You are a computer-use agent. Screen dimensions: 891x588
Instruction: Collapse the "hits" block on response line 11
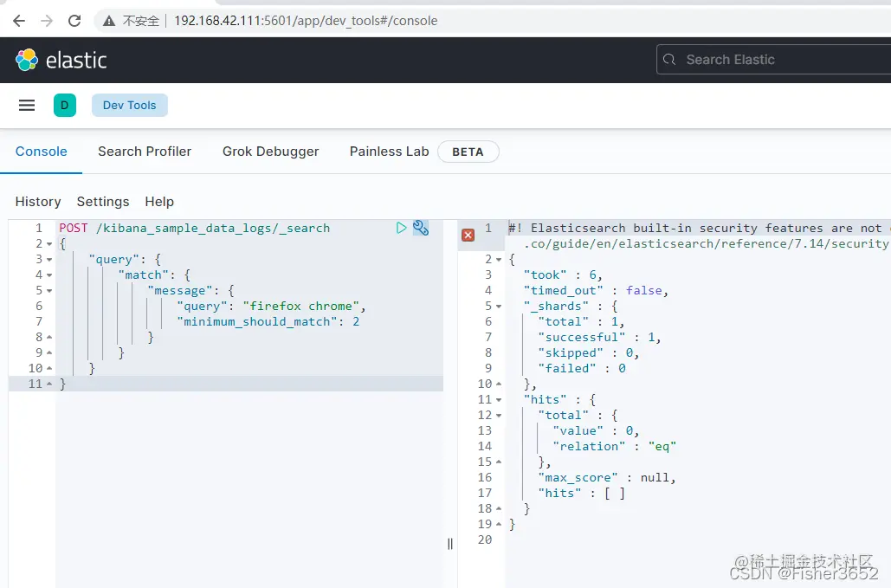[499, 400]
